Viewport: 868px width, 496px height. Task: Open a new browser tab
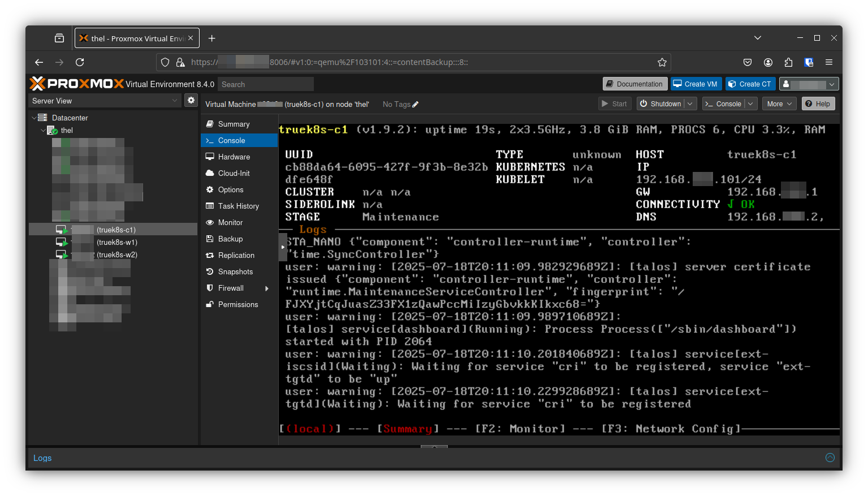point(212,38)
